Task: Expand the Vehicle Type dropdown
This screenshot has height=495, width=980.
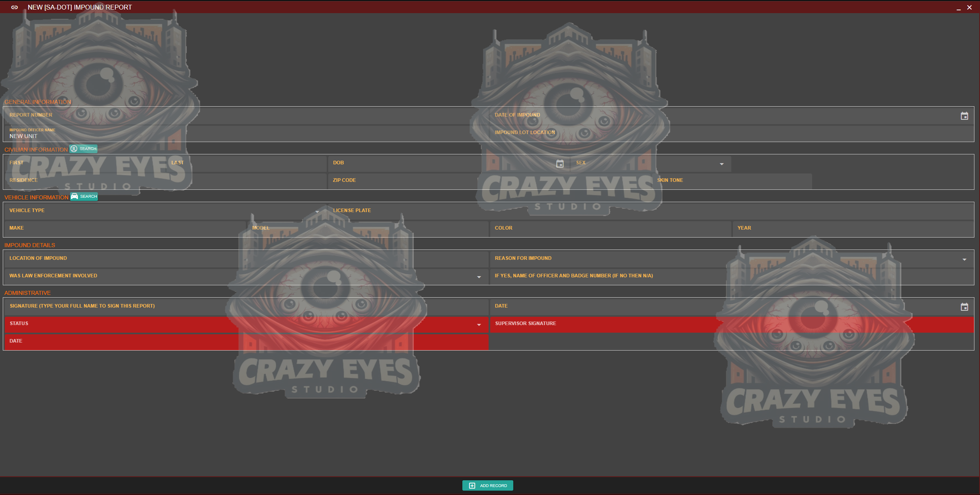Action: [317, 212]
